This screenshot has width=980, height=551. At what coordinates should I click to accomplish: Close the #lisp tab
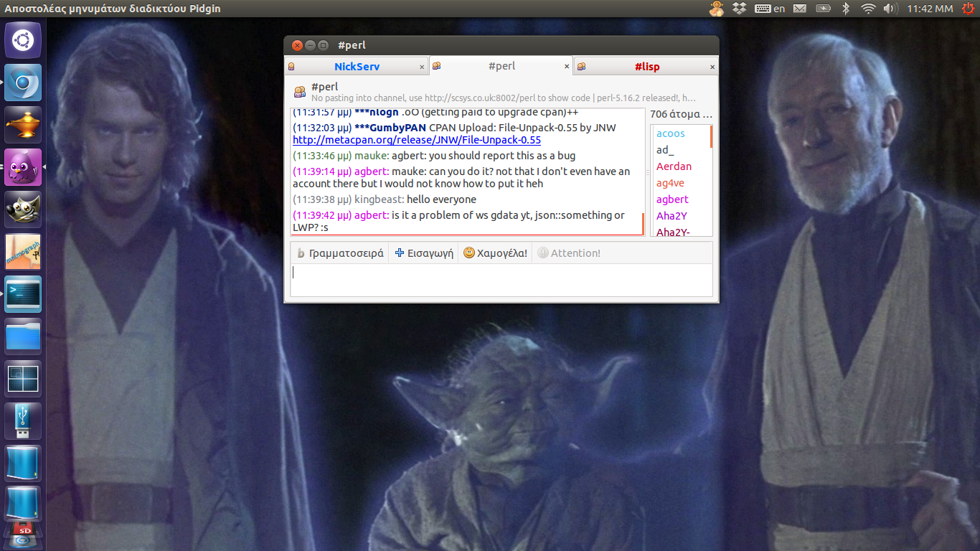pos(712,67)
